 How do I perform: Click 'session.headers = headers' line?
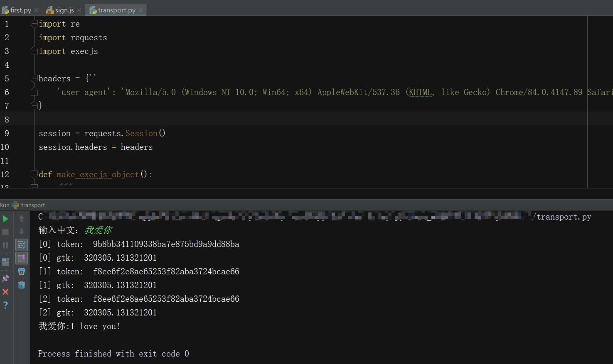click(x=96, y=147)
